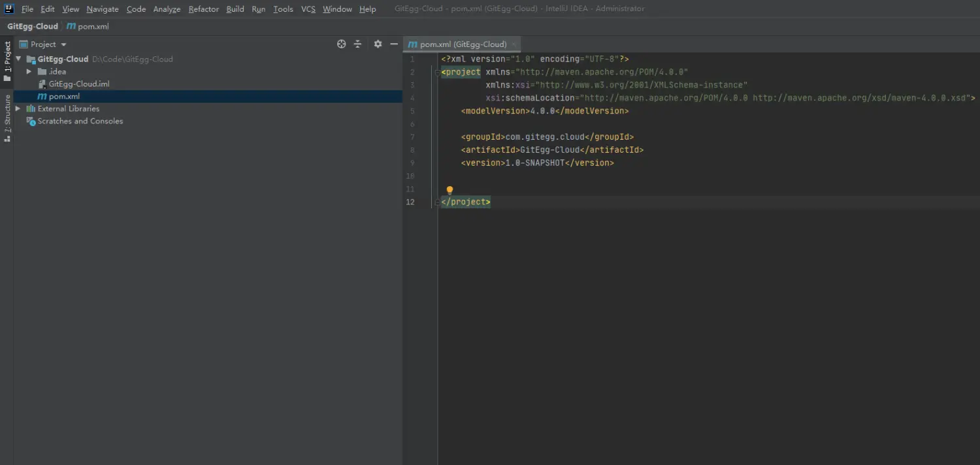Click the IntelliJ IDEA logo icon
The width and height of the screenshot is (980, 465).
(x=9, y=8)
